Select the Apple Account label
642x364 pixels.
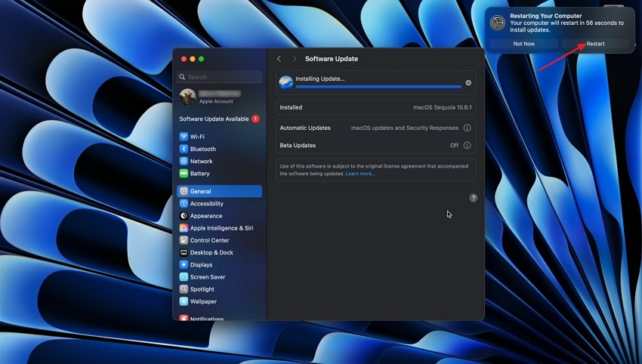pos(216,101)
